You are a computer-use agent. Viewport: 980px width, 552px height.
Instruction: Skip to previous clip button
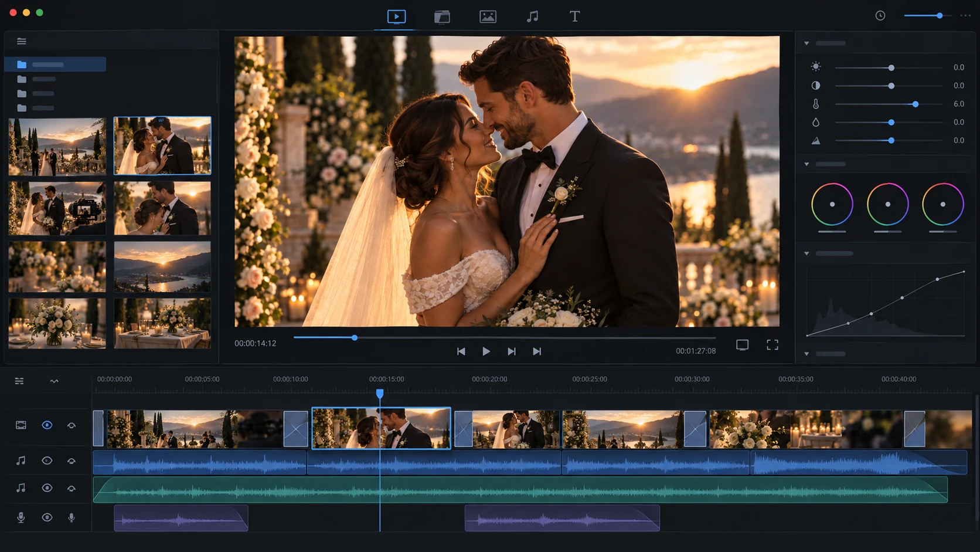pos(461,351)
